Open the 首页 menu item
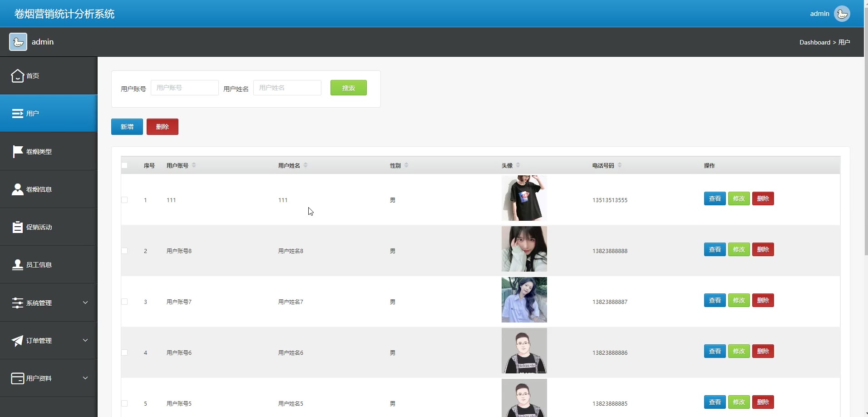The height and width of the screenshot is (417, 868). click(x=49, y=76)
